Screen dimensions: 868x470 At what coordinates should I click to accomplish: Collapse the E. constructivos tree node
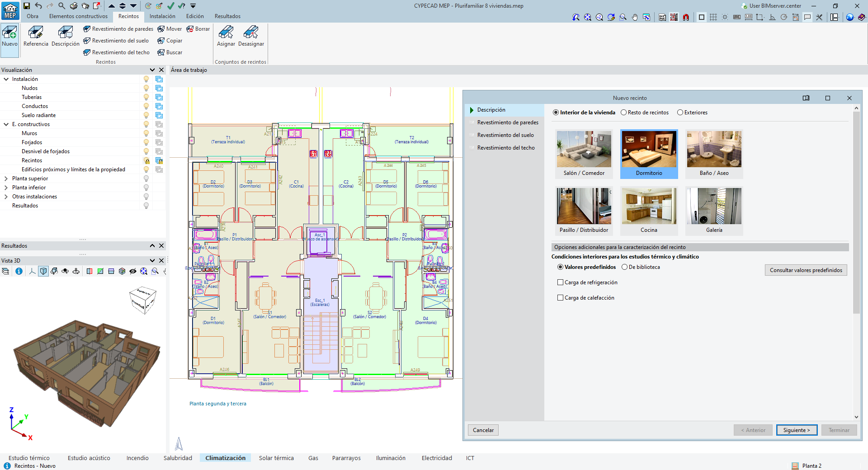tap(6, 124)
